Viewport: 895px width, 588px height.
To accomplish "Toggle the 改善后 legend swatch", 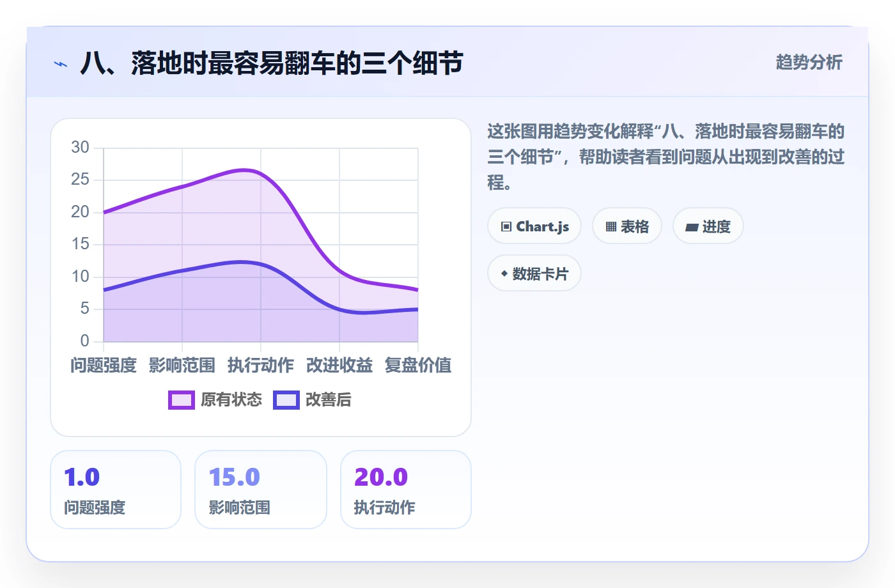I will tap(286, 400).
